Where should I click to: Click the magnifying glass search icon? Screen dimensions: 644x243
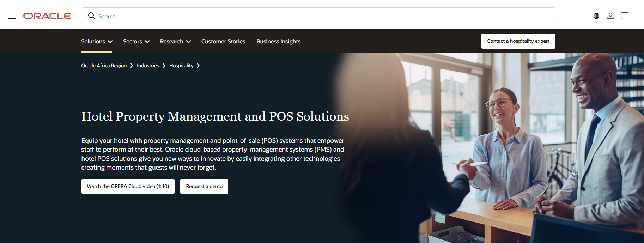(91, 16)
